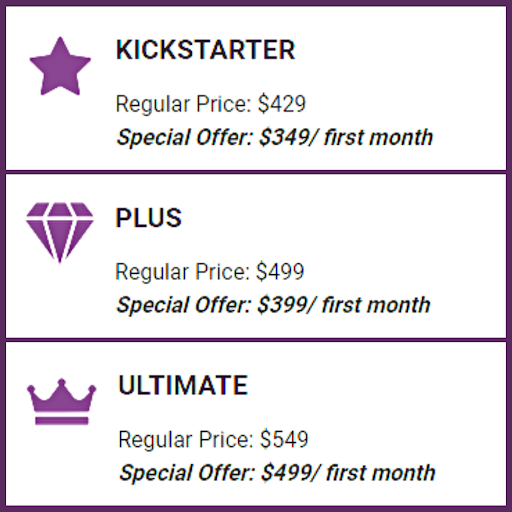Click the $349 price in Kickstarter offer
The width and height of the screenshot is (512, 512).
284,137
